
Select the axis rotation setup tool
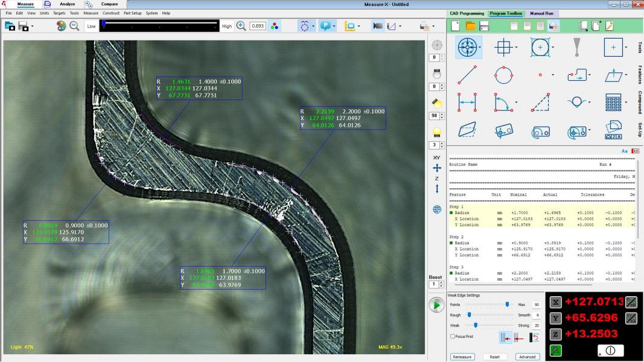coord(540,132)
